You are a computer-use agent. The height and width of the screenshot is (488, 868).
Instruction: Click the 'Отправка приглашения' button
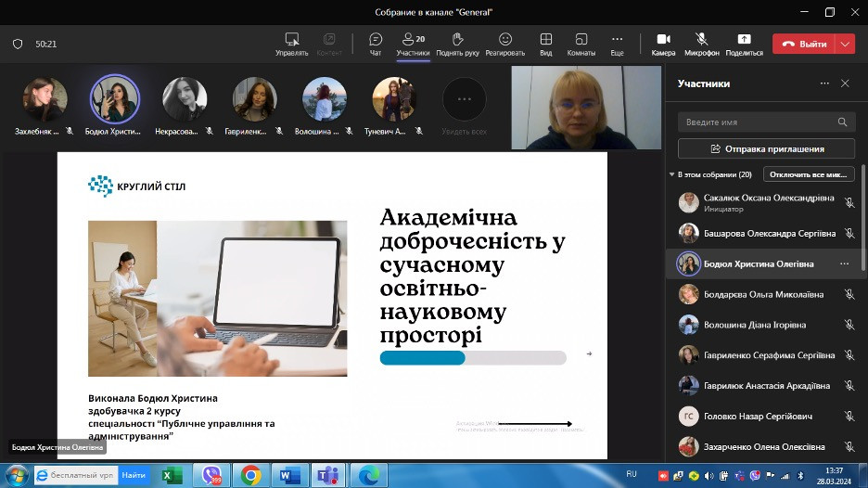(766, 148)
